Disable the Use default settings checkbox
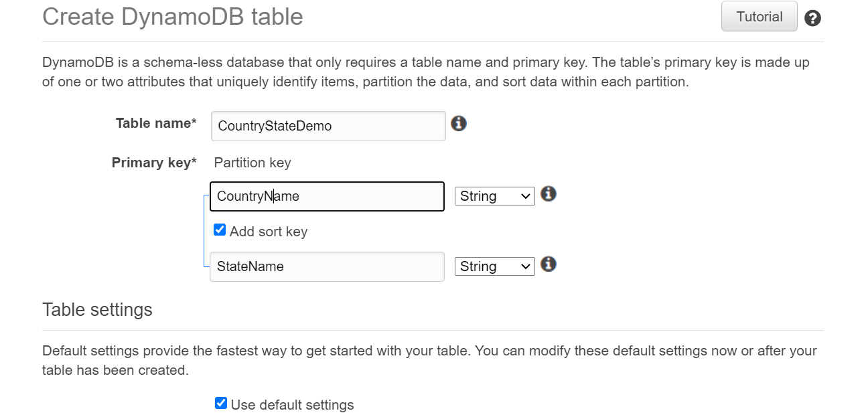This screenshot has width=868, height=419. 221,403
